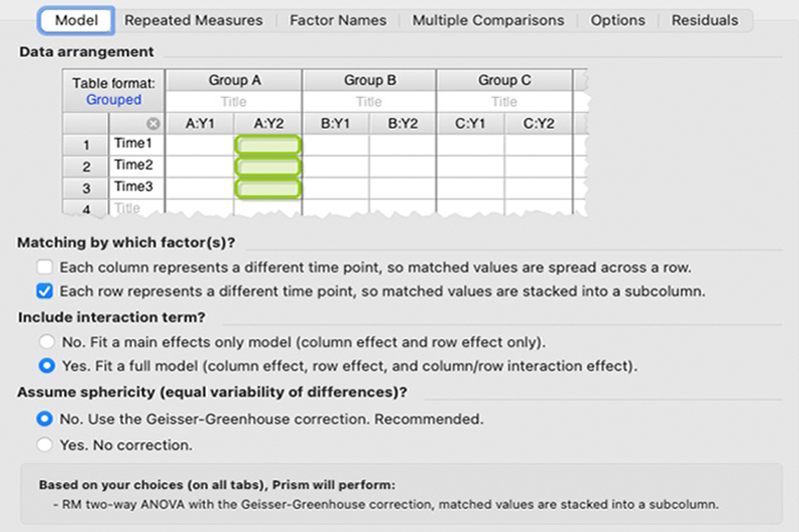Click the blue 'Grouped' table format link
This screenshot has width=799, height=532.
tap(114, 100)
